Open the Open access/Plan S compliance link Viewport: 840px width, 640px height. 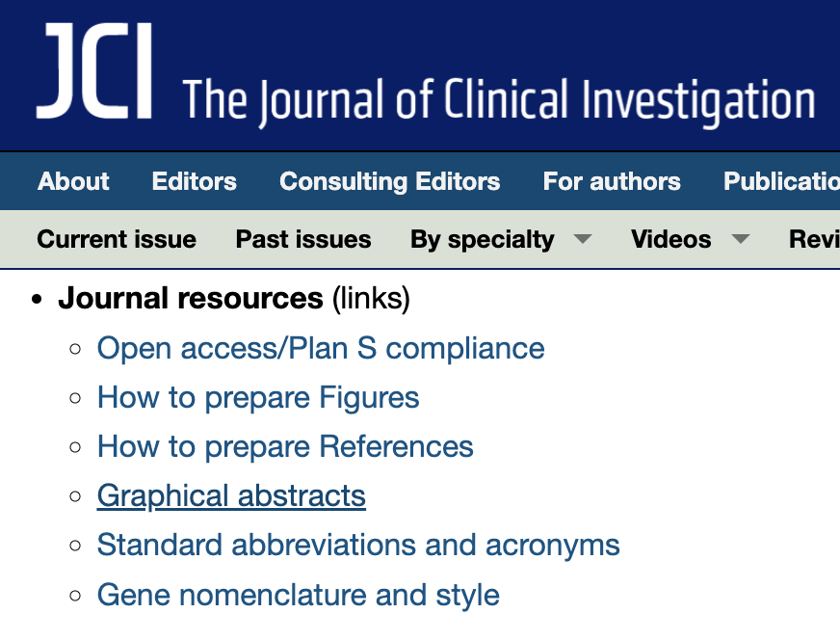[x=321, y=348]
